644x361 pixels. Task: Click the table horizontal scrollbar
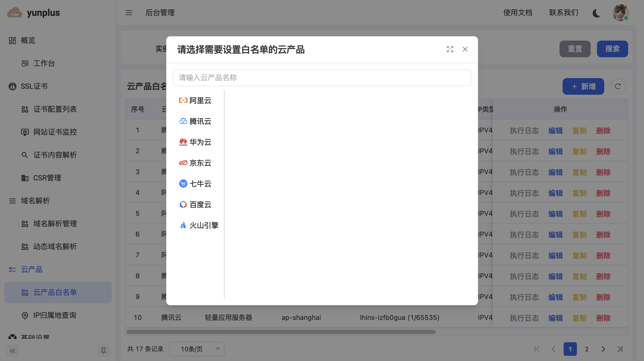tap(281, 332)
